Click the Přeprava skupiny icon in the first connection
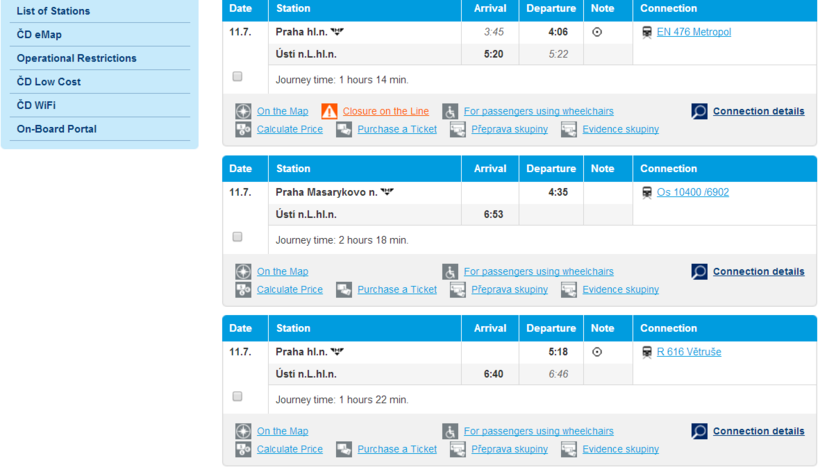820x474 pixels. [x=458, y=129]
